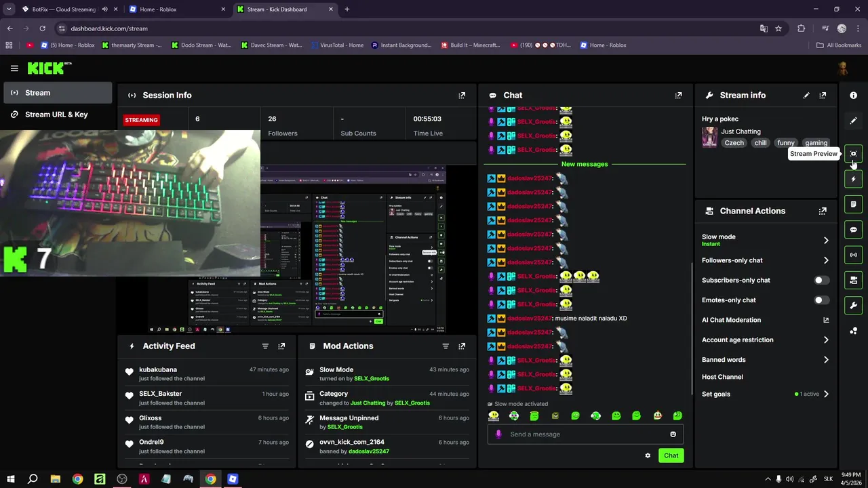Open Stream URL & Key sidebar item
The image size is (868, 488).
pos(58,115)
